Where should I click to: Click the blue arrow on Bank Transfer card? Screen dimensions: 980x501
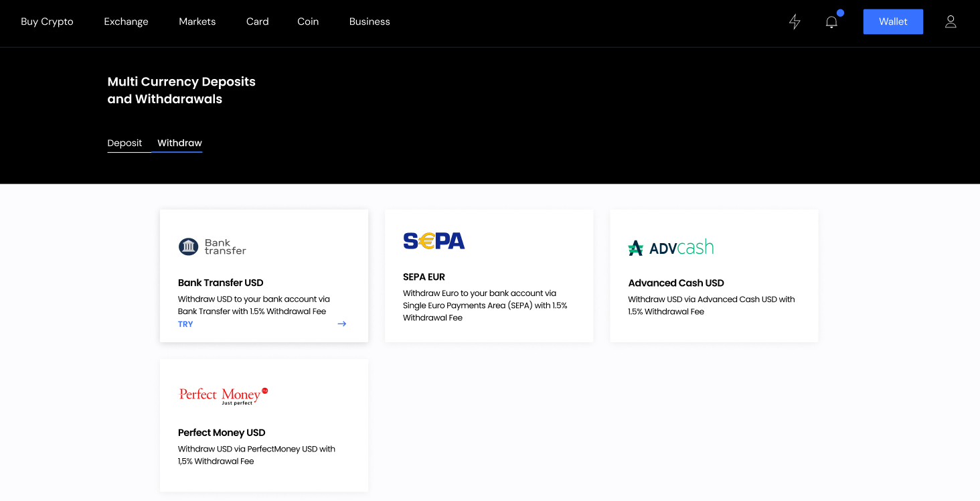click(342, 324)
